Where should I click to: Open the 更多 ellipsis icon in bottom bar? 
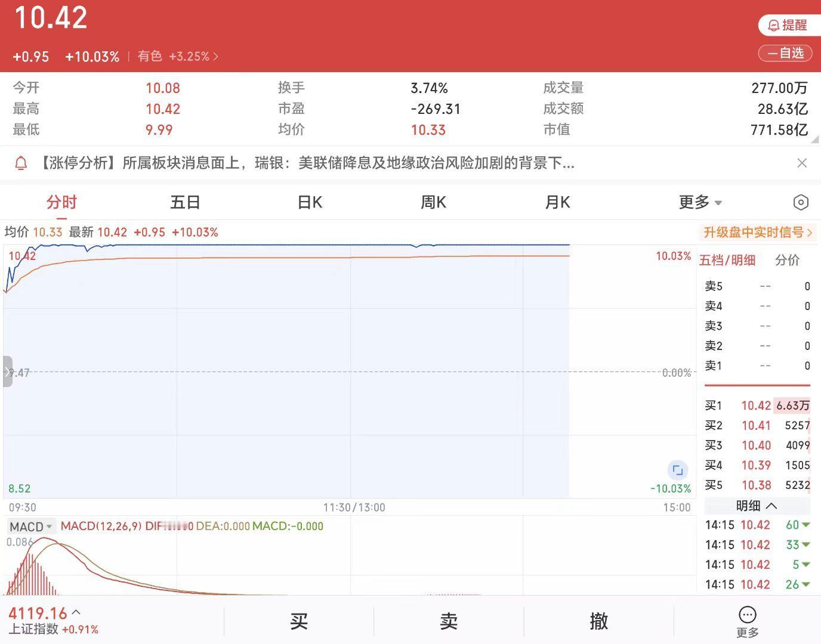(748, 614)
